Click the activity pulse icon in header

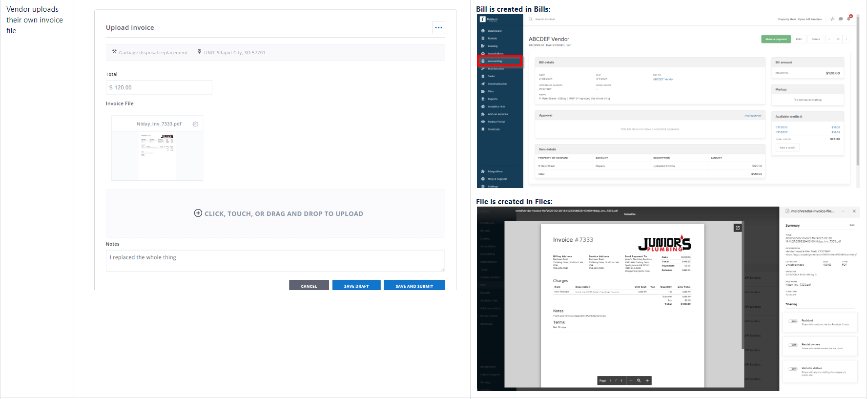tap(832, 19)
